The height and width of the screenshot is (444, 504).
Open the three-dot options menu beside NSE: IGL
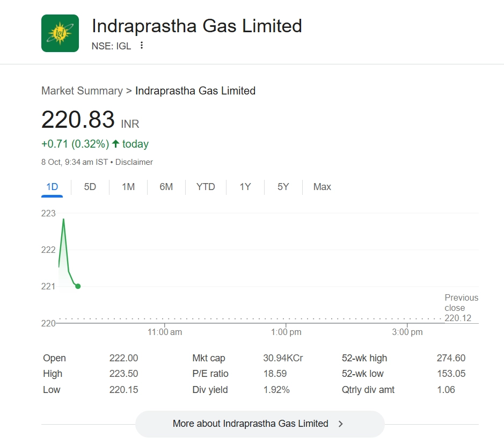[142, 46]
